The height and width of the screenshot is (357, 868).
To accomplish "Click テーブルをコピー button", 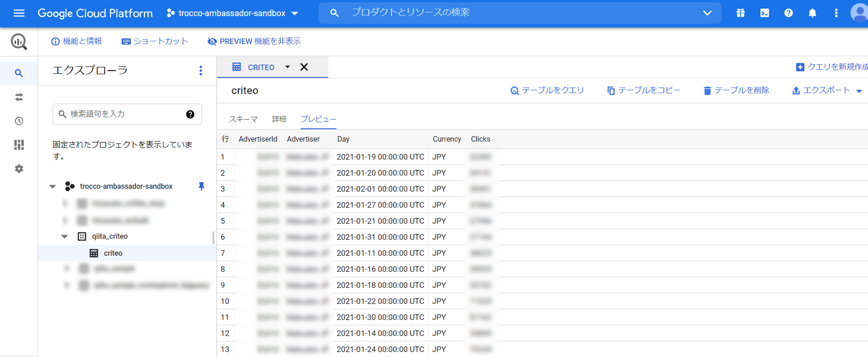I will (644, 90).
